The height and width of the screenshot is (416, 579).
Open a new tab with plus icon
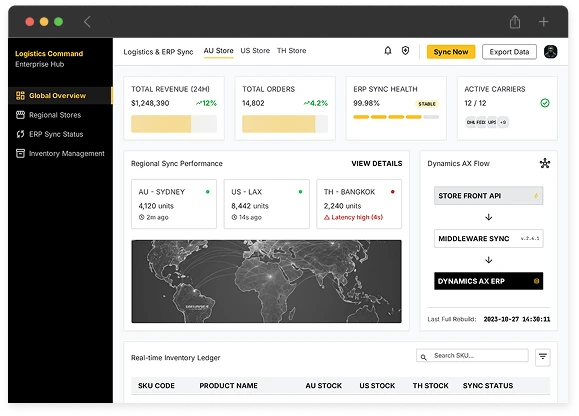[x=543, y=22]
